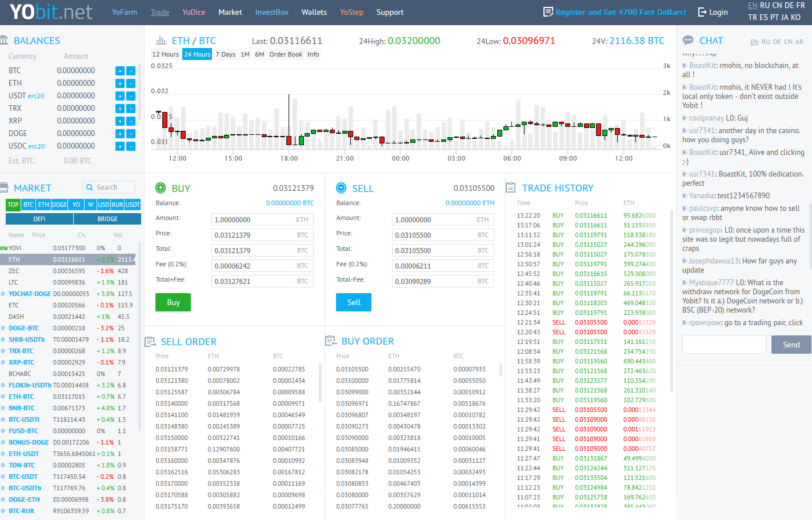Switch chart to 1M range

[x=245, y=54]
